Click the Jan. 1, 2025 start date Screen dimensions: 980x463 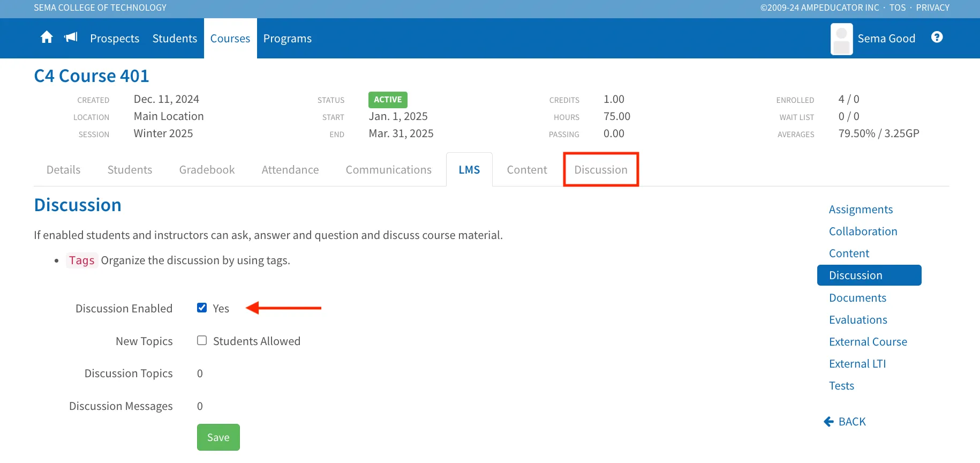398,116
